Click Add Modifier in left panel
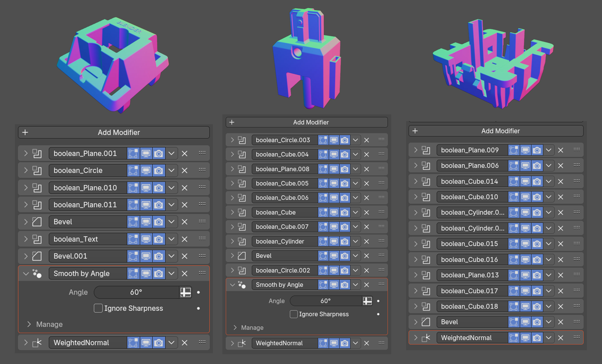Screen dimensions: 602x364 coord(114,132)
